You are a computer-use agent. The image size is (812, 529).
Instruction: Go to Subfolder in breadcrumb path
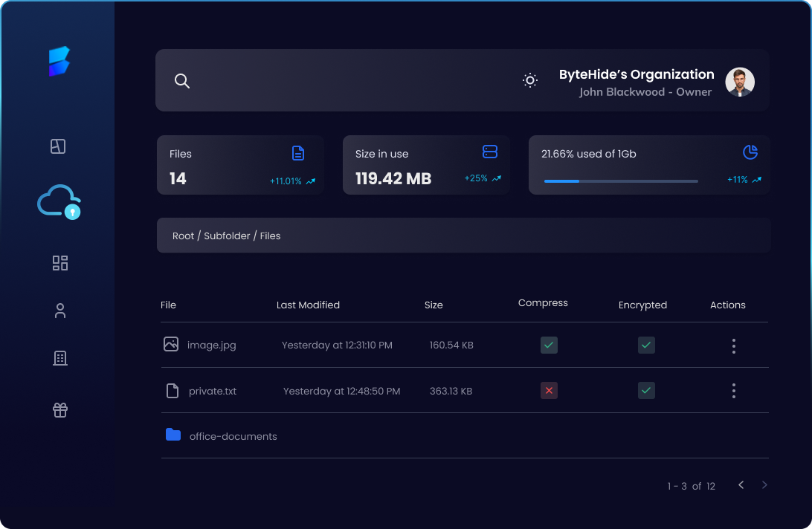227,236
